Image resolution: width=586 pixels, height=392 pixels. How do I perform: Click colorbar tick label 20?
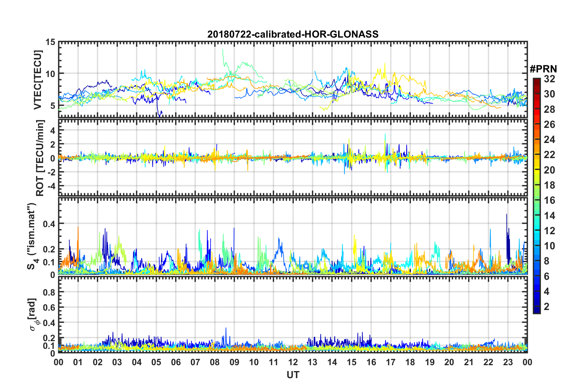[549, 170]
